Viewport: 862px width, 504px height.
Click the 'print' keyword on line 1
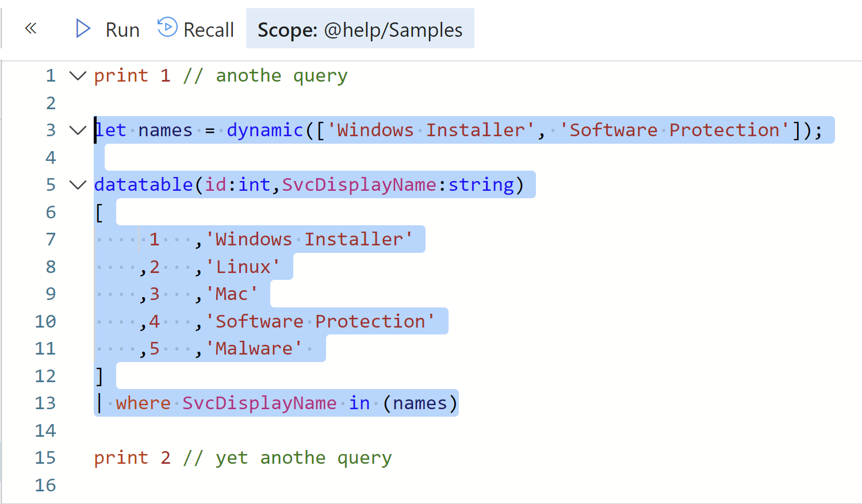[121, 76]
